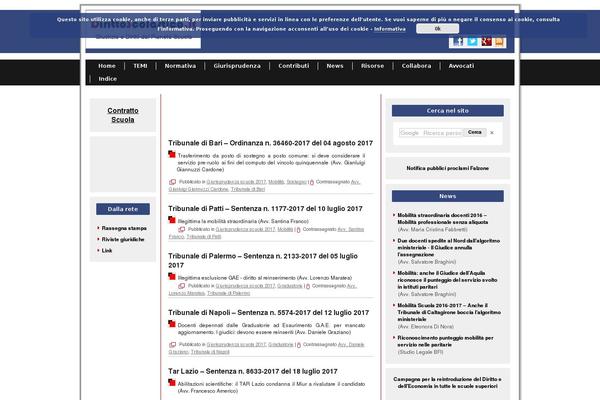The image size is (600, 400).
Task: Open news Mobilità Scuola 2016-2017 Caltagirone
Action: coord(449,312)
